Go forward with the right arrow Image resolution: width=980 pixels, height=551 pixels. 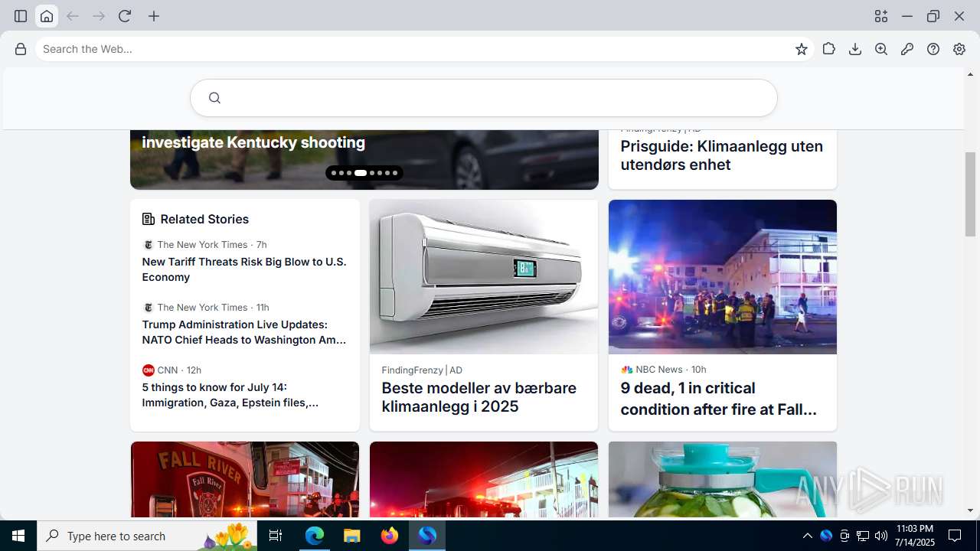point(99,16)
